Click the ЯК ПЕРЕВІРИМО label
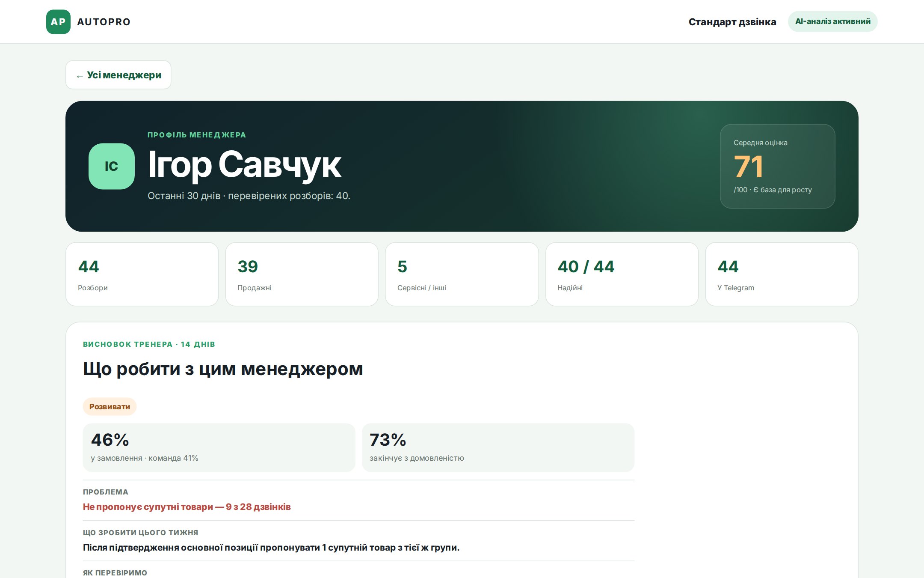 [115, 573]
